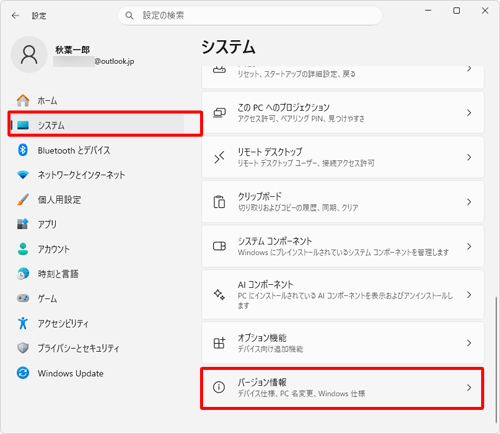Click the 設定の検索 search field
Viewport: 500px width, 434px height.
coord(250,15)
